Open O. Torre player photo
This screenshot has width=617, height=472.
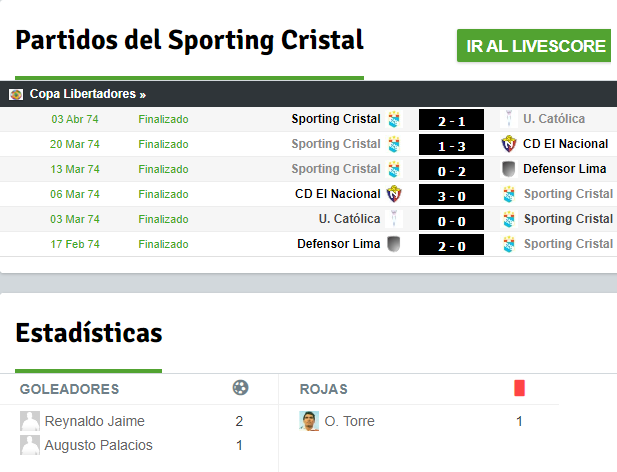pyautogui.click(x=309, y=421)
